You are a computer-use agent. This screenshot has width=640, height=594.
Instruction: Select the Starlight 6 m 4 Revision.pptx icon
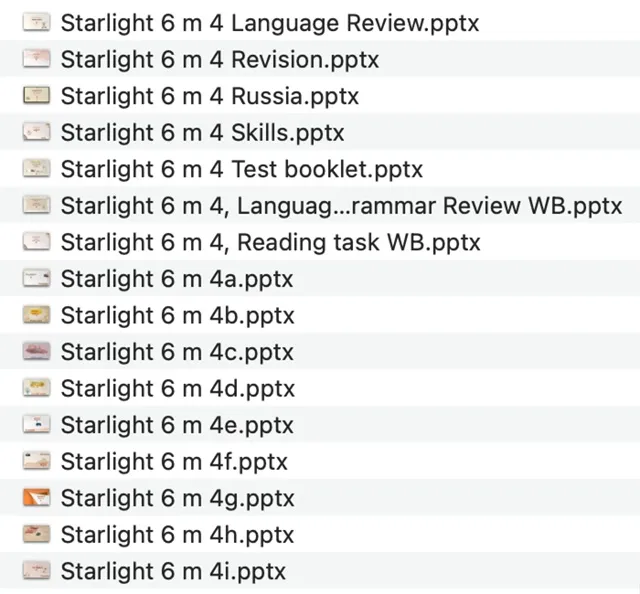37,60
